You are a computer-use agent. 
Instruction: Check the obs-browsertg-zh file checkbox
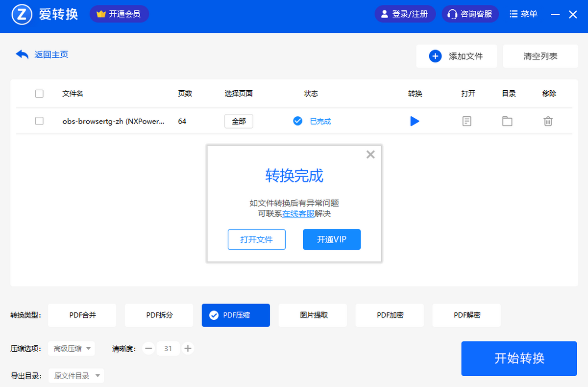(x=39, y=121)
